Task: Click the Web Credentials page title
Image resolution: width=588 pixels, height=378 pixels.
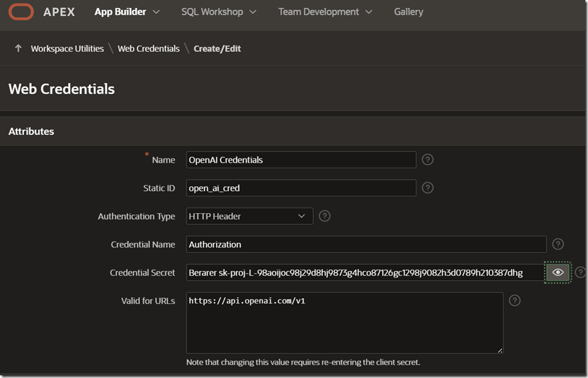Action: click(x=61, y=89)
